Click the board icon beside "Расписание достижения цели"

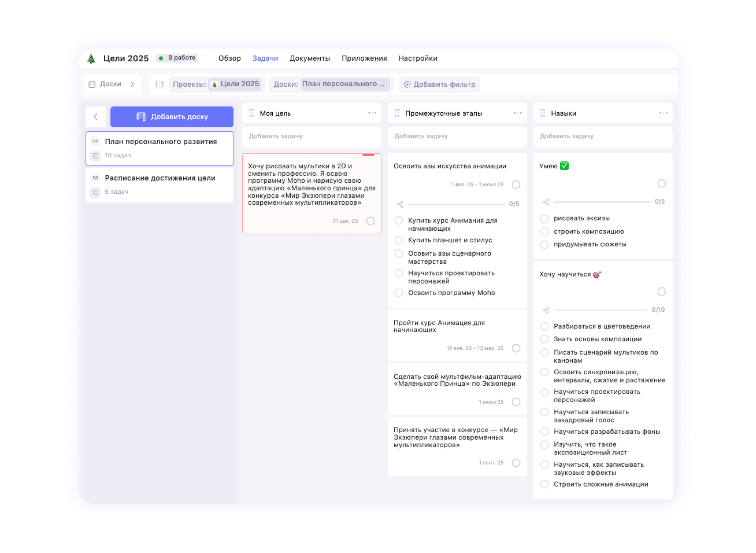point(95,191)
